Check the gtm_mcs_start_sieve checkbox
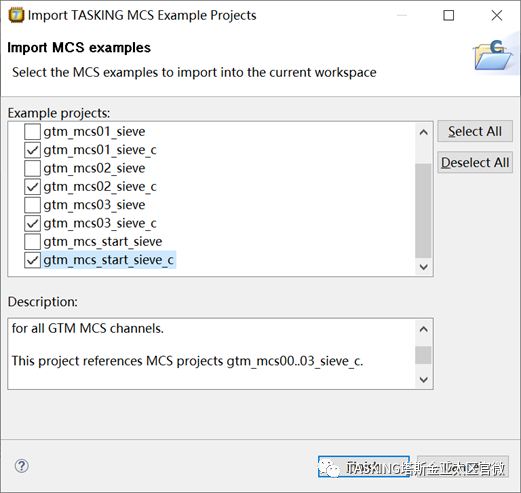This screenshot has width=521, height=493. click(x=32, y=242)
